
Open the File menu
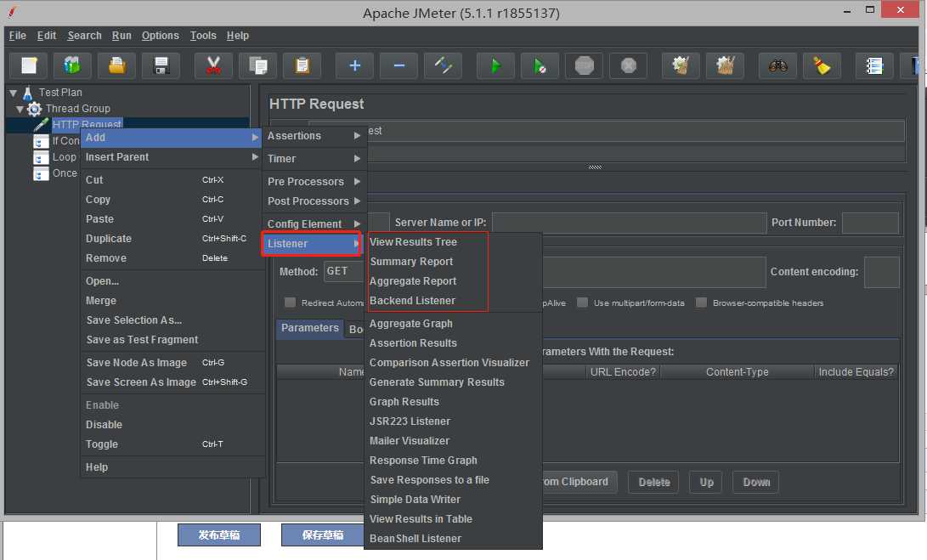(x=17, y=36)
